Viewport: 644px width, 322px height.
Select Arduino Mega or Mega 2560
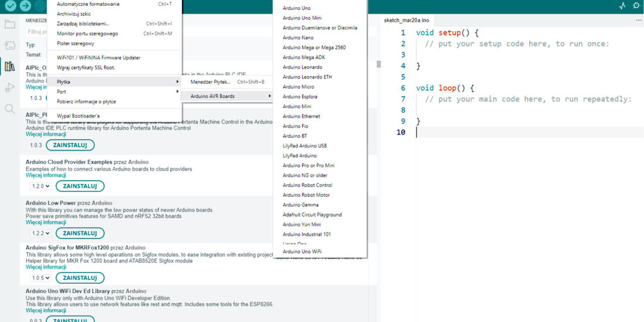(x=320, y=47)
